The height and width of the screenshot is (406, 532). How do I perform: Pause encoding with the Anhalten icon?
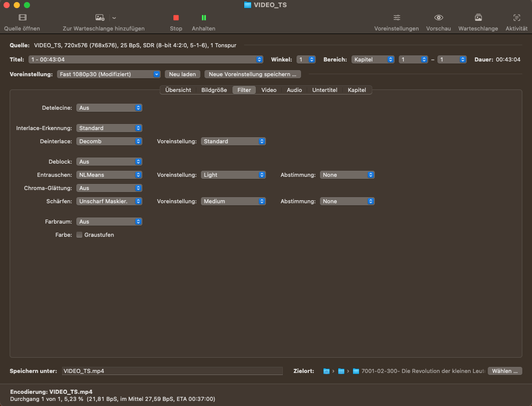[203, 18]
